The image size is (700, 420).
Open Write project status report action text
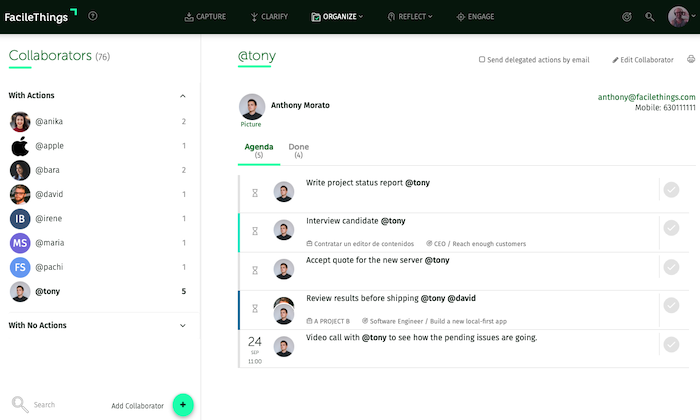[368, 183]
